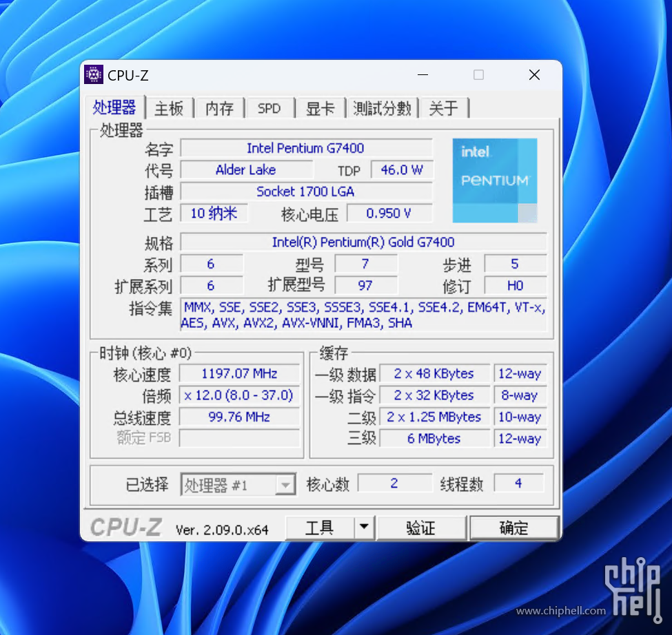
Task: Click the empty 额定 FSB field
Action: pos(240,439)
